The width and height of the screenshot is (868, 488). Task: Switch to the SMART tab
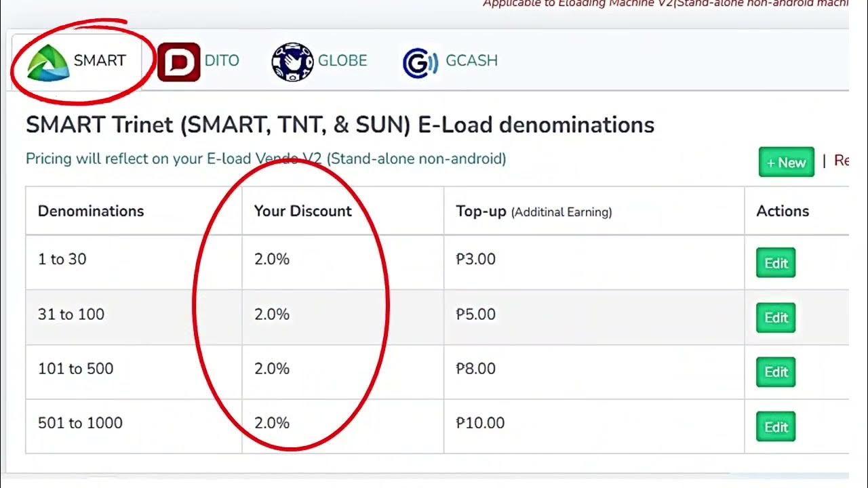pos(99,60)
